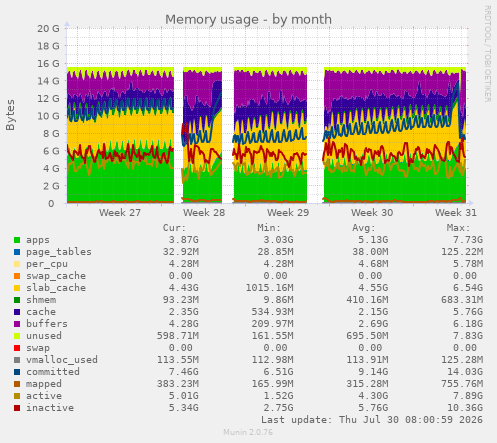Click the swap legend color swatch
This screenshot has height=443, width=497.
(x=17, y=348)
